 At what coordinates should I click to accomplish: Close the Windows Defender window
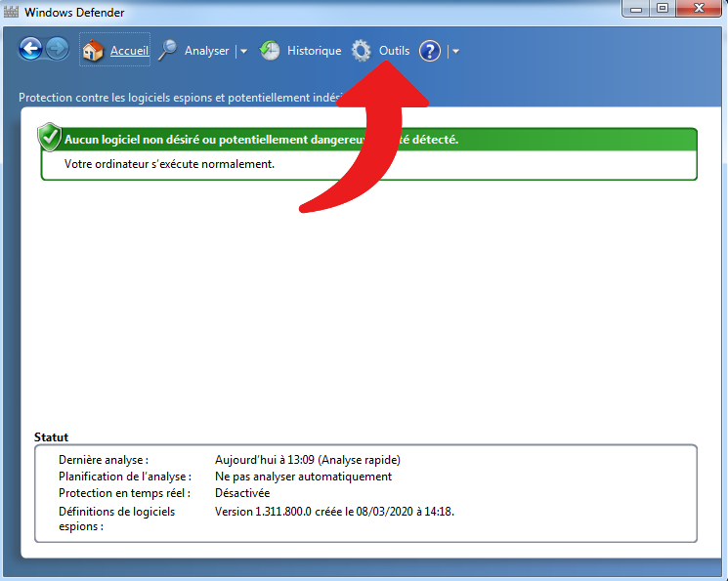699,9
